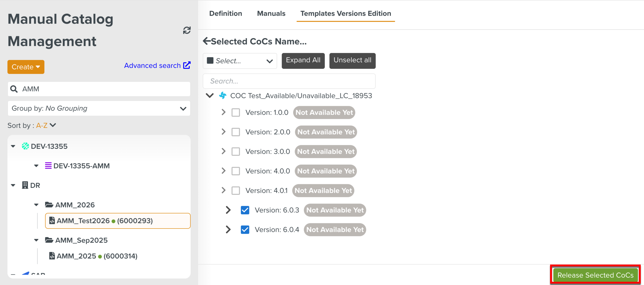The width and height of the screenshot is (644, 285).
Task: Click the COC Test_Available fan icon
Action: click(x=223, y=96)
